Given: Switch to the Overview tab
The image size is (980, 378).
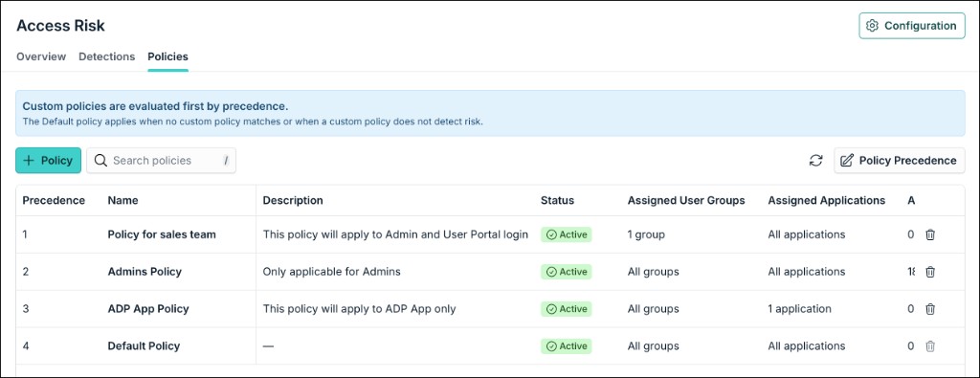Looking at the screenshot, I should 41,56.
